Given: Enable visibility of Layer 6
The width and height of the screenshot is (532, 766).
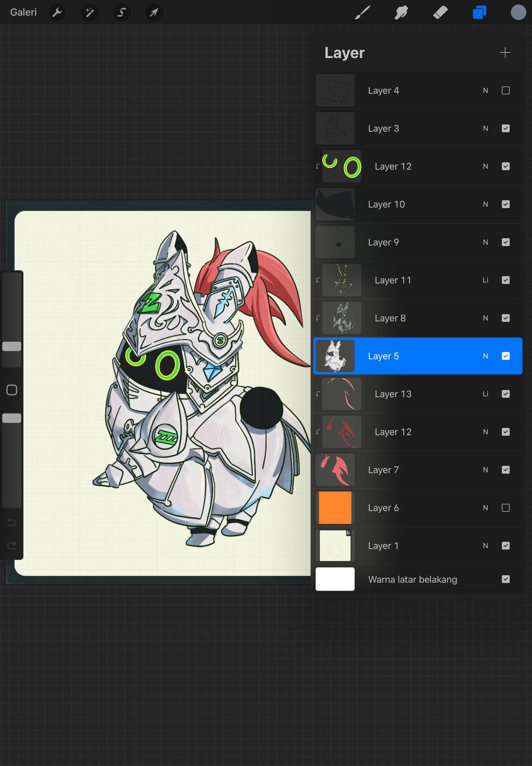Looking at the screenshot, I should (506, 507).
